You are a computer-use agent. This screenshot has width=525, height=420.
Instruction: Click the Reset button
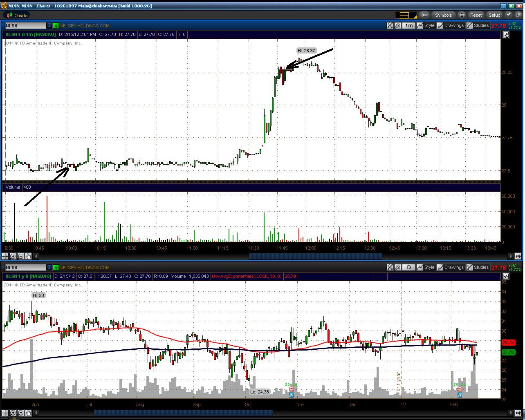tap(476, 15)
